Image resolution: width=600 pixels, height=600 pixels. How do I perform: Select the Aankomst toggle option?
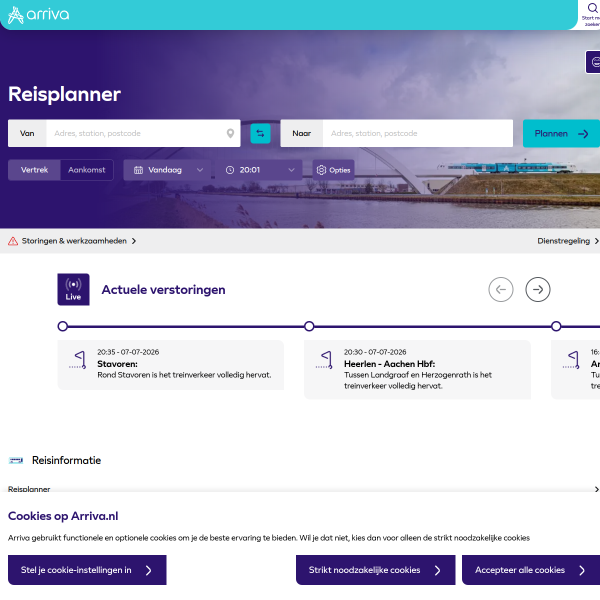pyautogui.click(x=87, y=170)
